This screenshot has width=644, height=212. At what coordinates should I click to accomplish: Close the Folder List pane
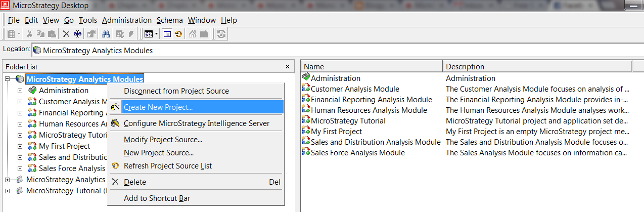(288, 66)
